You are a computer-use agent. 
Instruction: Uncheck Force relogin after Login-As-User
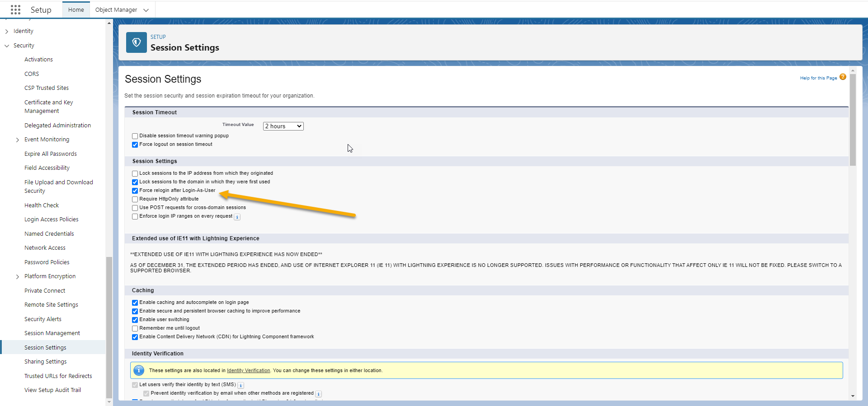pyautogui.click(x=135, y=191)
